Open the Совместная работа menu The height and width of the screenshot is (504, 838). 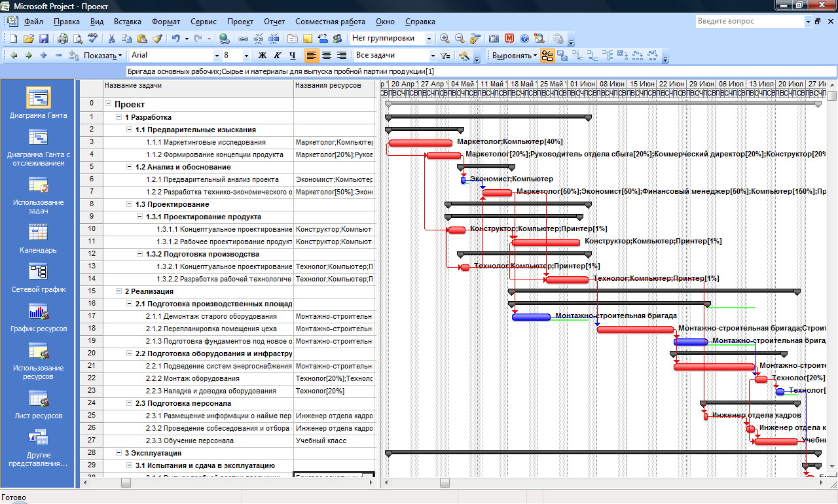pos(331,22)
